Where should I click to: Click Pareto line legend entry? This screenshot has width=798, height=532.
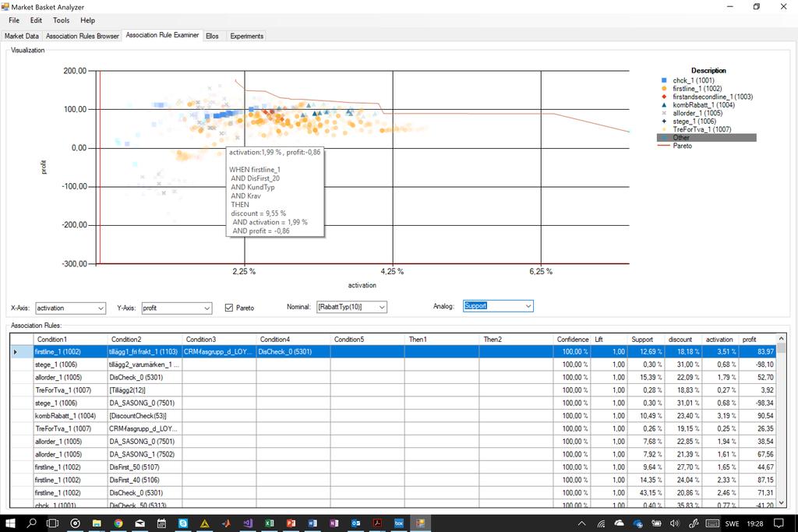coord(675,146)
